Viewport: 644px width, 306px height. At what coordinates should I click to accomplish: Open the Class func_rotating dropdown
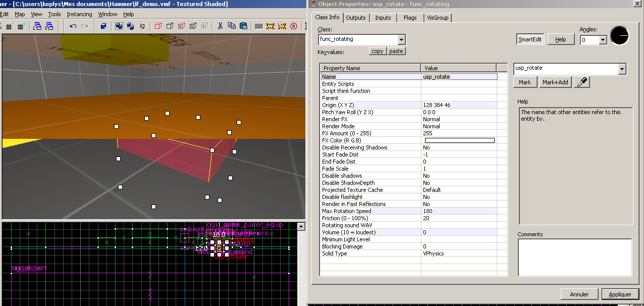click(x=401, y=39)
